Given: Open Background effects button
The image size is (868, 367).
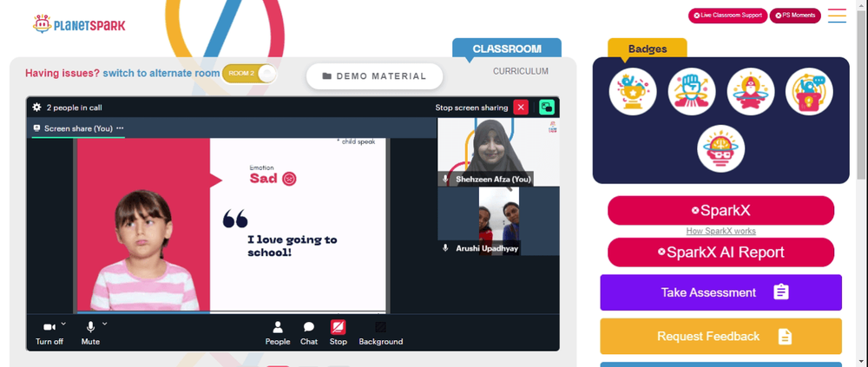Looking at the screenshot, I should (381, 333).
